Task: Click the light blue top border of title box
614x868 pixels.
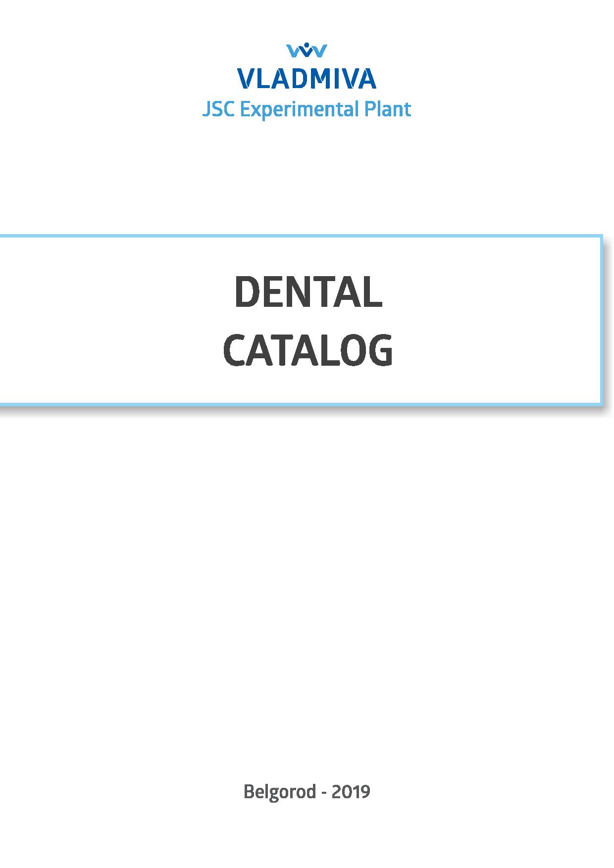Action: [300, 236]
